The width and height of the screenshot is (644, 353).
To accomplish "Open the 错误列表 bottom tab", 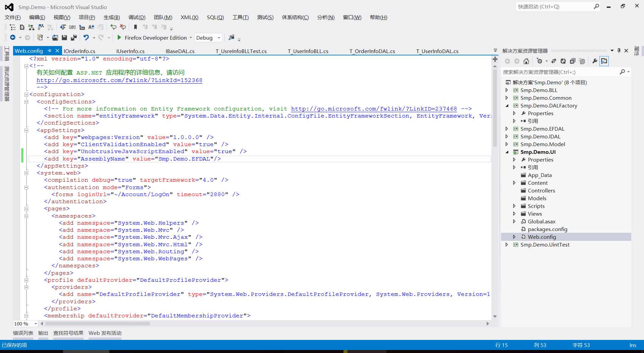I will pyautogui.click(x=23, y=333).
